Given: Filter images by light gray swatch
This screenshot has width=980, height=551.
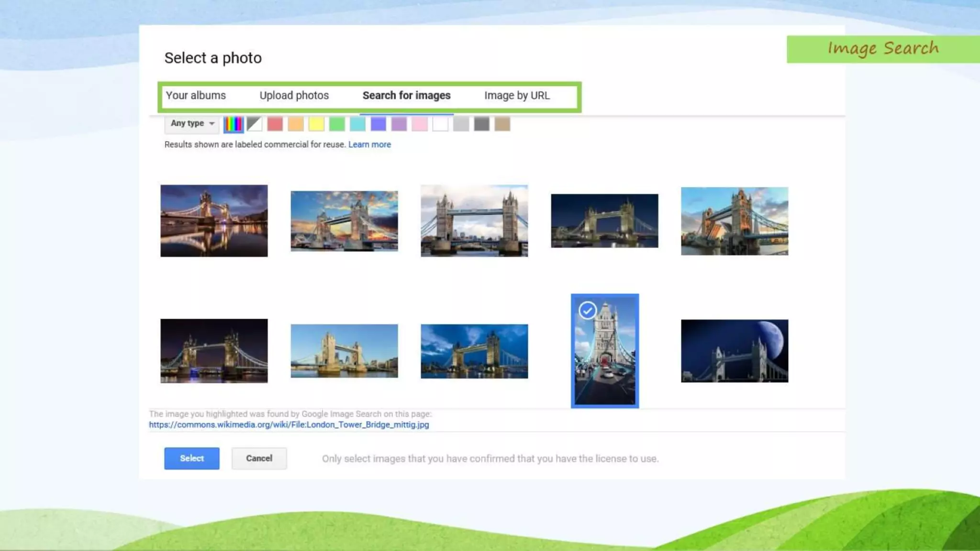Looking at the screenshot, I should tap(461, 124).
